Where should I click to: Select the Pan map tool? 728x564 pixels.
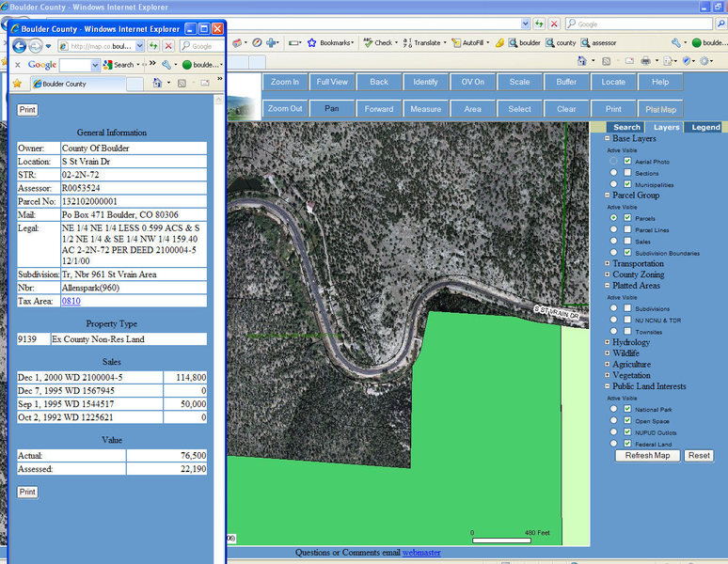pos(331,108)
